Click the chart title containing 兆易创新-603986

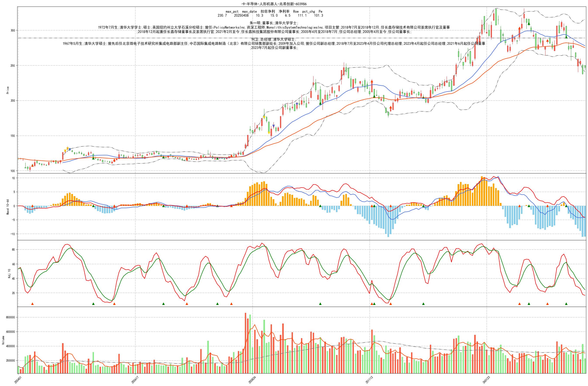[x=274, y=4]
